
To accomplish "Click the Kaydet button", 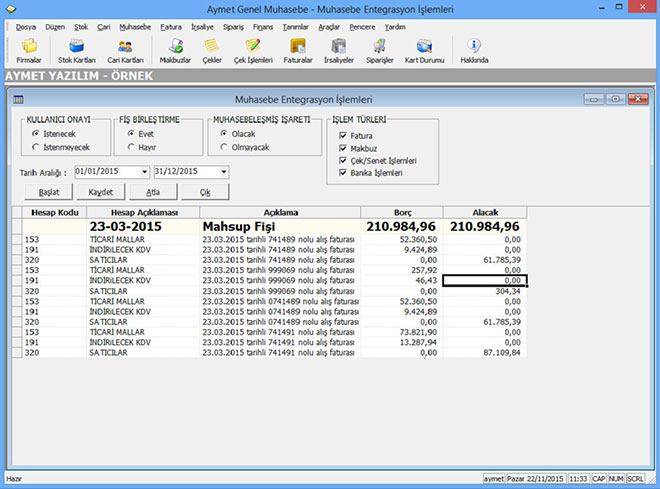I will pos(101,192).
